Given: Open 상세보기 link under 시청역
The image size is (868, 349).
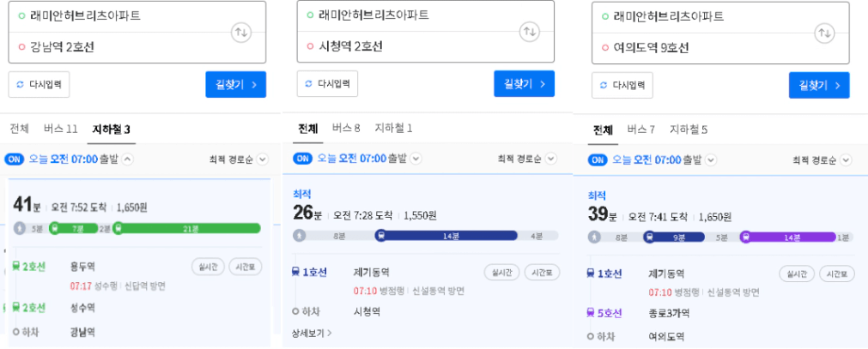Looking at the screenshot, I should [x=313, y=333].
